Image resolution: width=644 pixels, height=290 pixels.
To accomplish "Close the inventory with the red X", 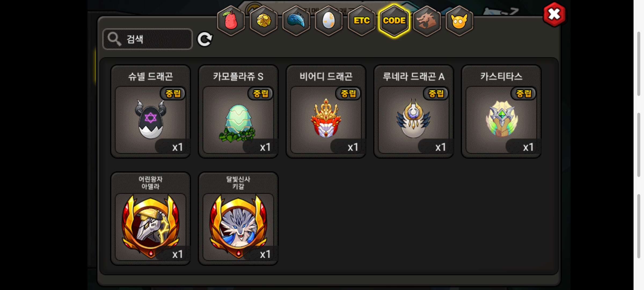I will pyautogui.click(x=554, y=15).
